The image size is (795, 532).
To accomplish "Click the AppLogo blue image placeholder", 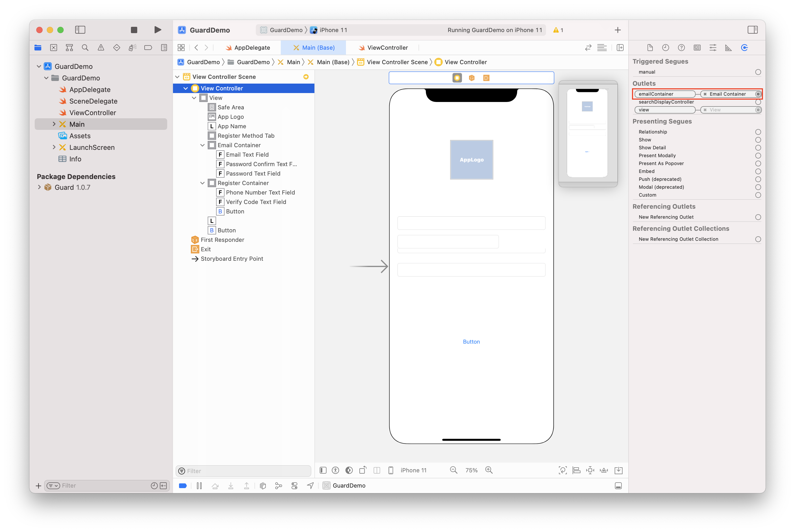I will tap(471, 160).
